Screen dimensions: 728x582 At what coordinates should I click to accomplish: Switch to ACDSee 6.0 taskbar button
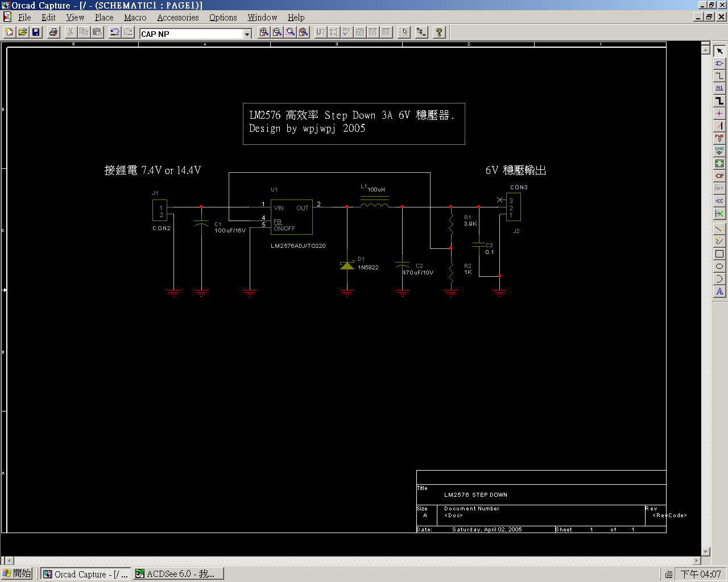click(x=178, y=574)
